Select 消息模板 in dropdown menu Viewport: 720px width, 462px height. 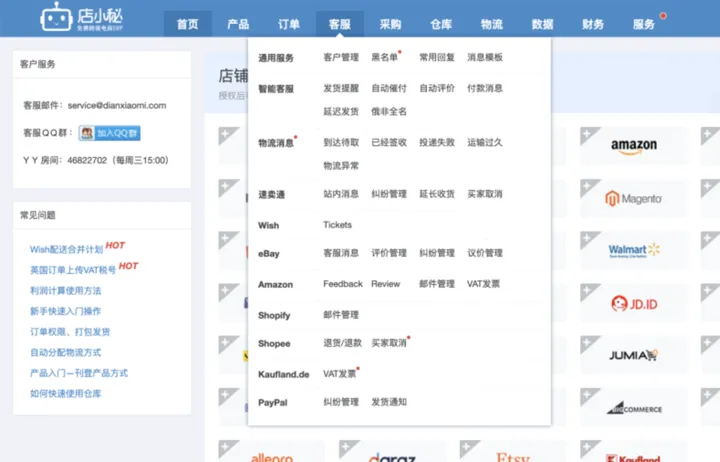[x=485, y=57]
